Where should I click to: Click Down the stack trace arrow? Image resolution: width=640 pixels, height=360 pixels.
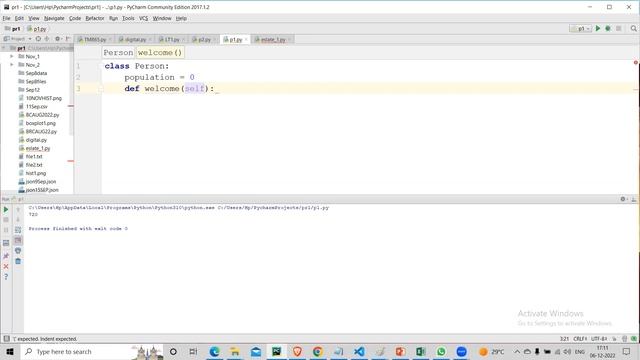coord(18,220)
